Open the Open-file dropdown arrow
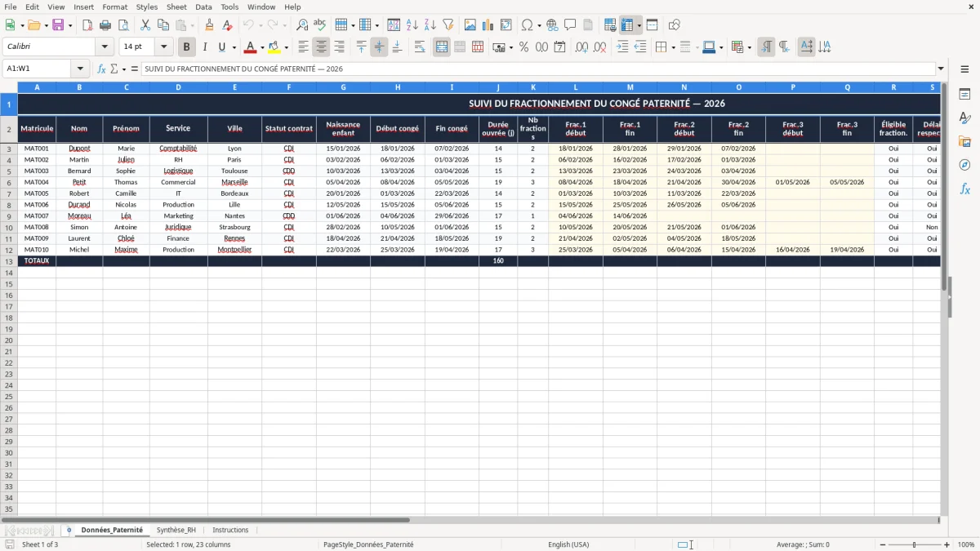Image resolution: width=980 pixels, height=551 pixels. coord(45,25)
